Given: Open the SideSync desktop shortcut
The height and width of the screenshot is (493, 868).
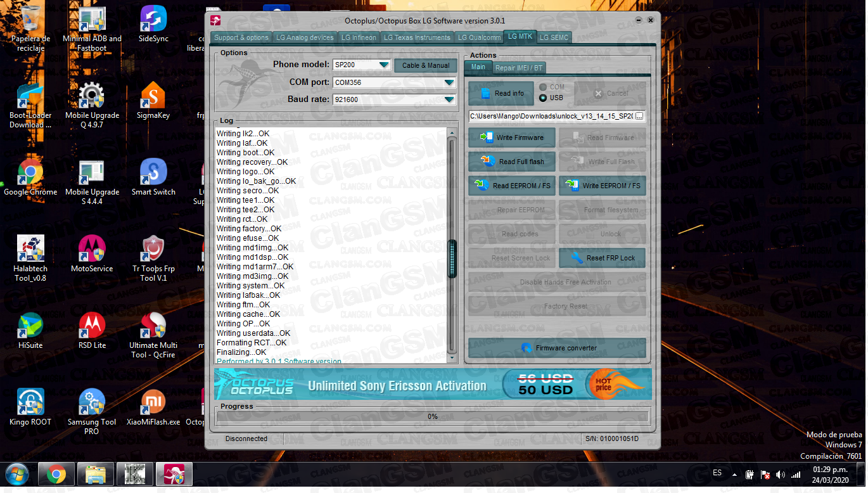Looking at the screenshot, I should pos(153,25).
